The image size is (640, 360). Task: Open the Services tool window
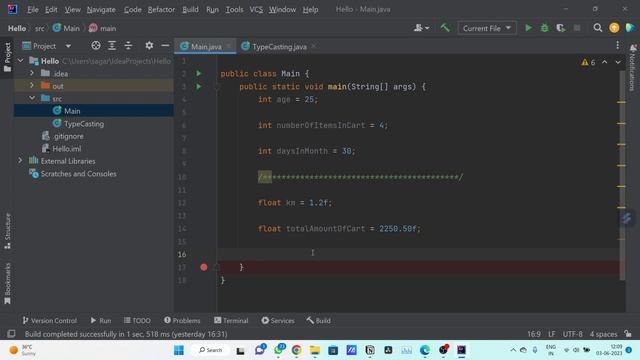pyautogui.click(x=278, y=320)
